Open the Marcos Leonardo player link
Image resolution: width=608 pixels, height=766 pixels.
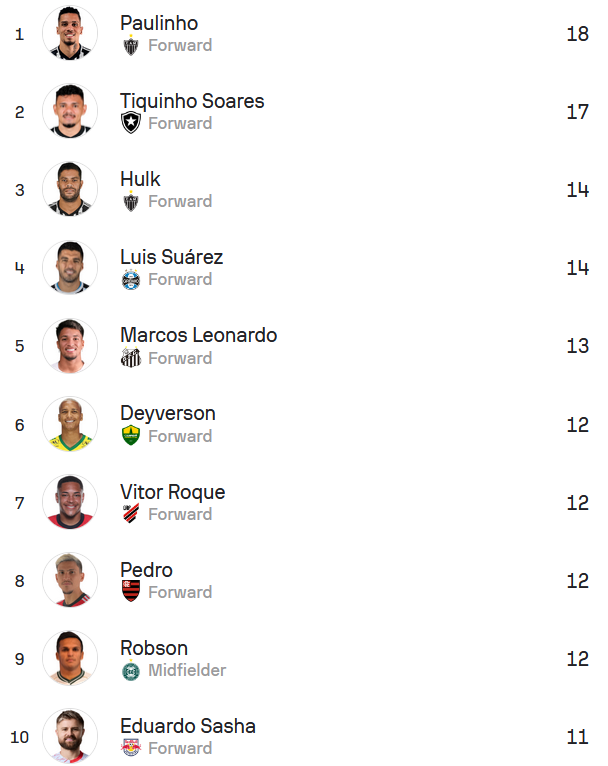198,336
